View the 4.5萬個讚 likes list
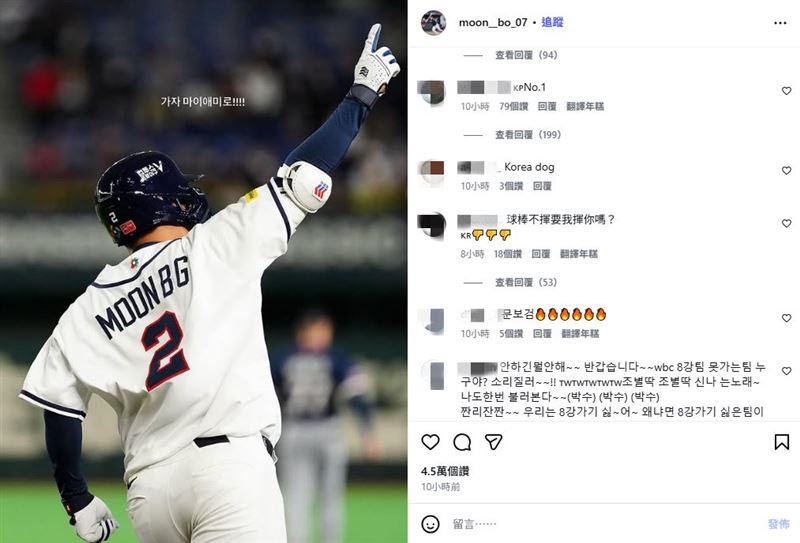 (x=445, y=471)
